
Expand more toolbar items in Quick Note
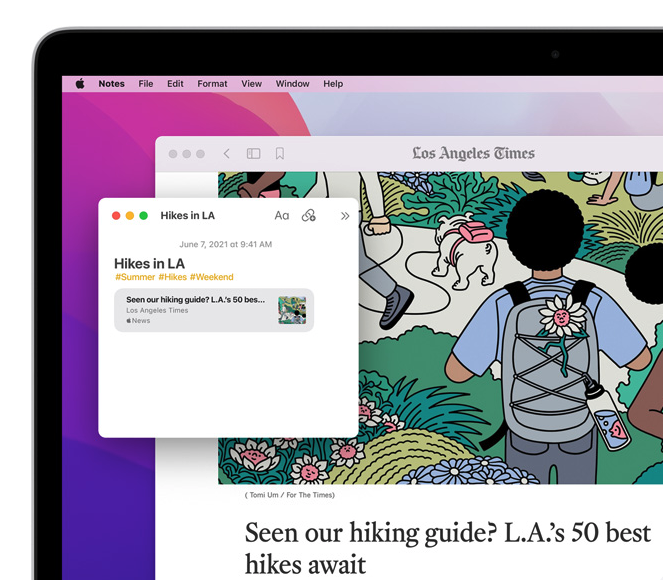pyautogui.click(x=345, y=216)
